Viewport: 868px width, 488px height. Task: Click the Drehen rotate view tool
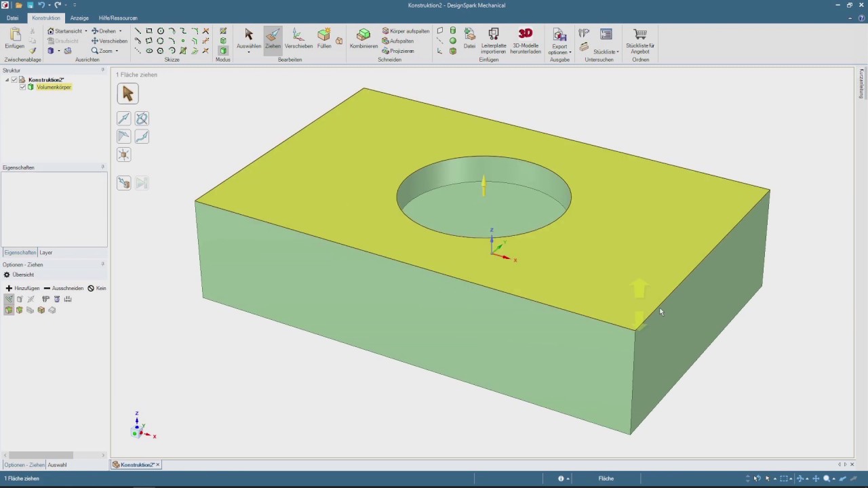coord(104,31)
